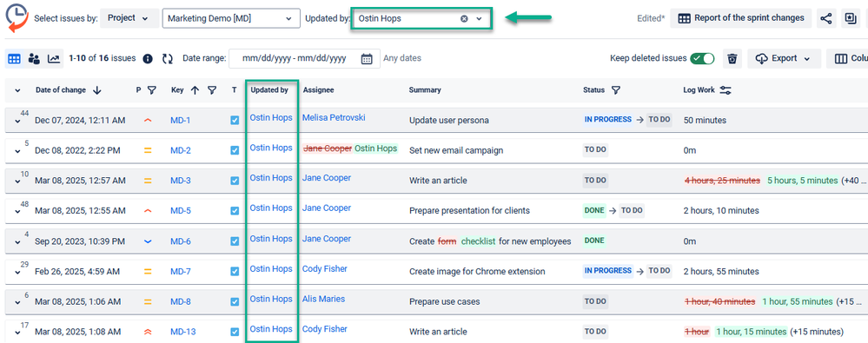The height and width of the screenshot is (343, 868).
Task: Sort Key column ascending arrow
Action: click(195, 90)
